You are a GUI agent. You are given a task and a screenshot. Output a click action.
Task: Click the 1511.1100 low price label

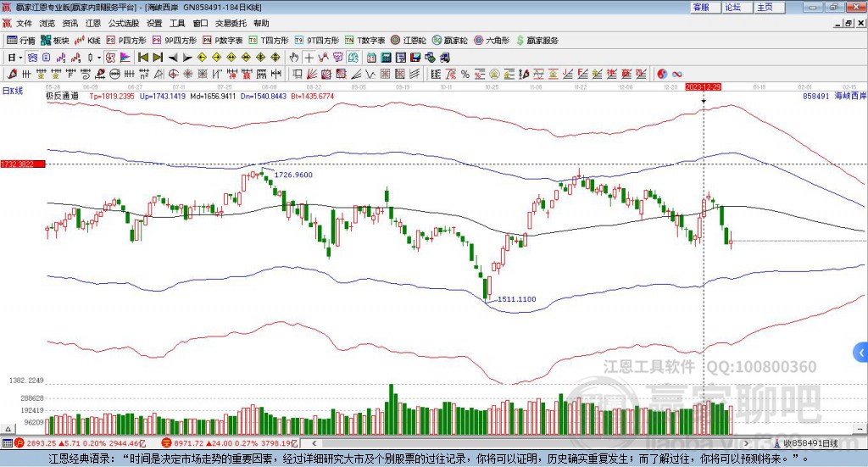[x=517, y=299]
